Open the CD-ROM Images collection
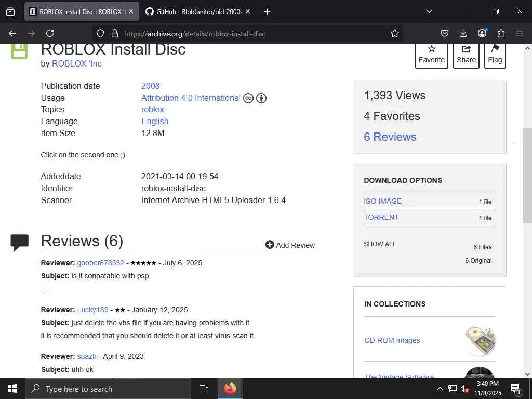This screenshot has width=532, height=399. (392, 340)
